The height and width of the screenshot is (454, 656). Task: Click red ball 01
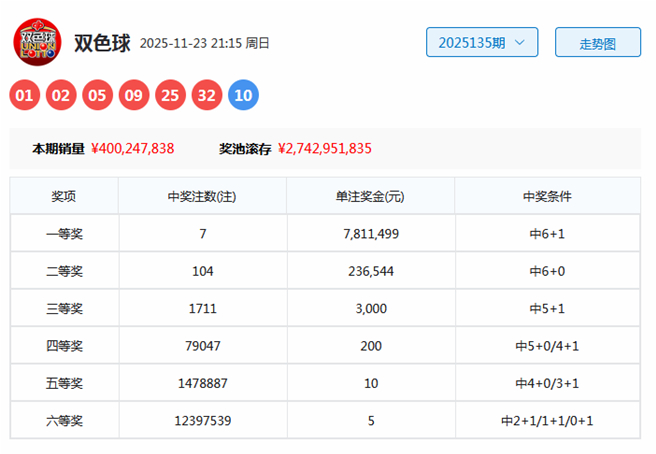click(x=24, y=95)
